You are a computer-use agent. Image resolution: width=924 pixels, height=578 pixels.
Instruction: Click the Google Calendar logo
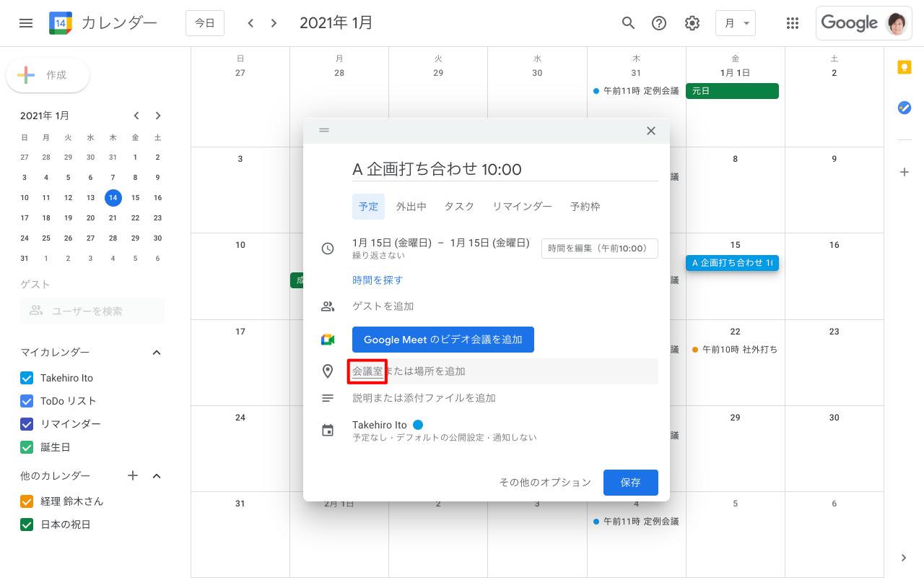pos(61,23)
